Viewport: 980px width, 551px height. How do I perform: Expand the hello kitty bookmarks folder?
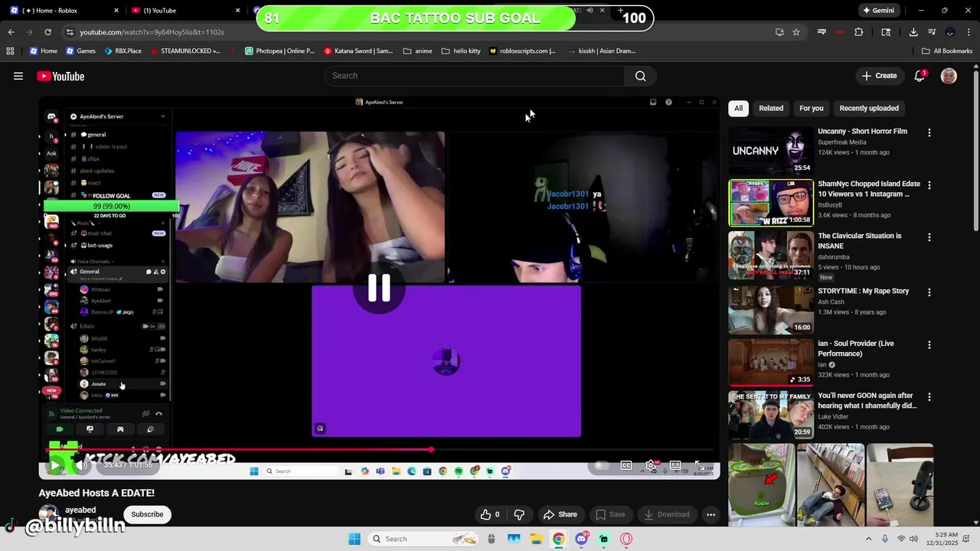461,51
